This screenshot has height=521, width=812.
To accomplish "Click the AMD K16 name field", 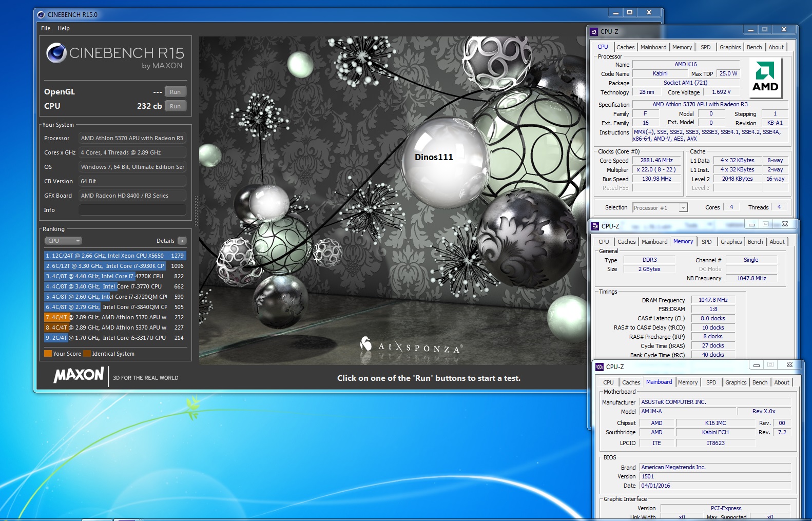I will [x=686, y=64].
